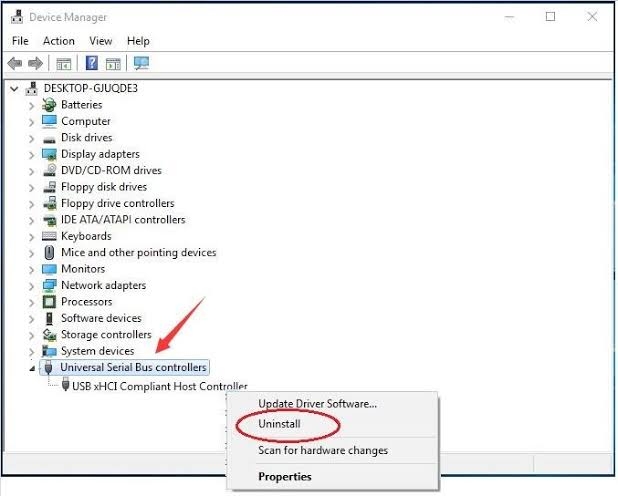The width and height of the screenshot is (618, 496).
Task: Open the File menu
Action: (20, 41)
